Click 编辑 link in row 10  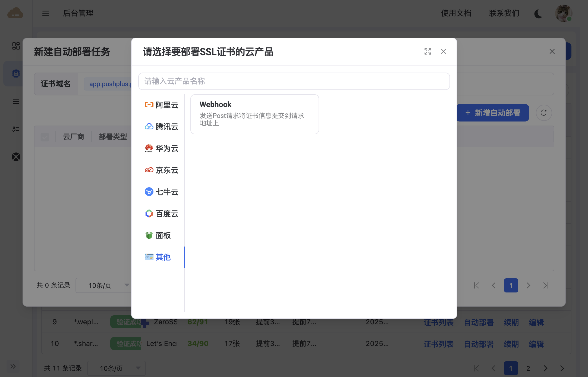coord(536,344)
